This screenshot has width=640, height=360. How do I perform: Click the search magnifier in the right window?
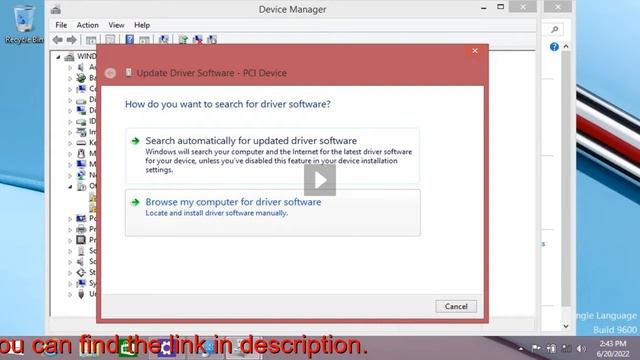tap(554, 29)
